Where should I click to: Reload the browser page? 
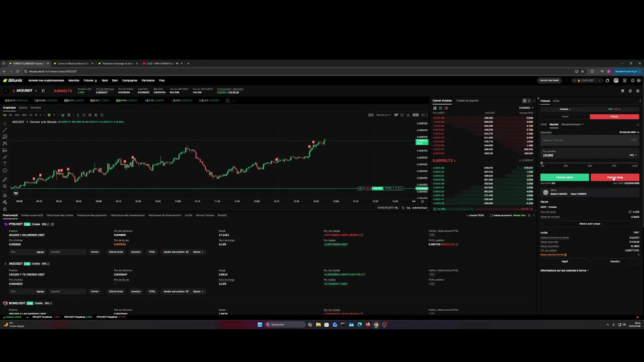click(x=17, y=71)
